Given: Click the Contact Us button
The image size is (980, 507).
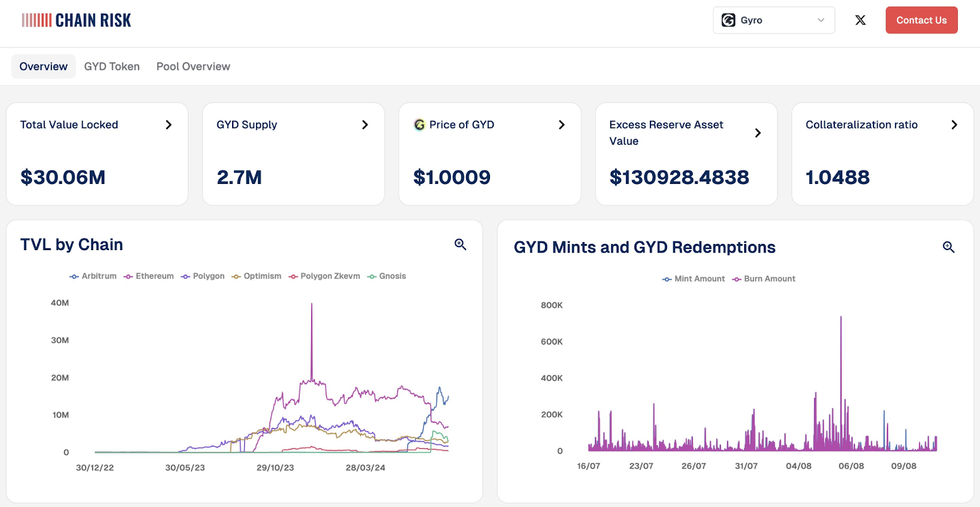Looking at the screenshot, I should (x=921, y=20).
